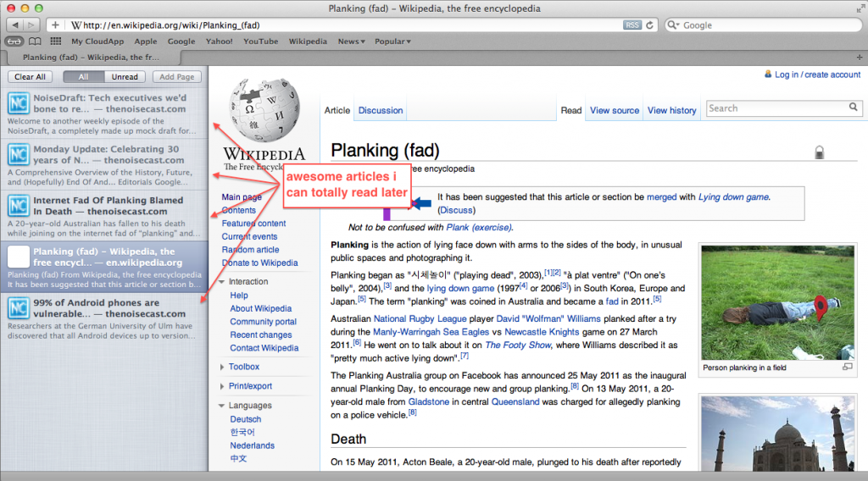Click the Monday Update article NC icon
This screenshot has height=481, width=868.
[x=19, y=155]
